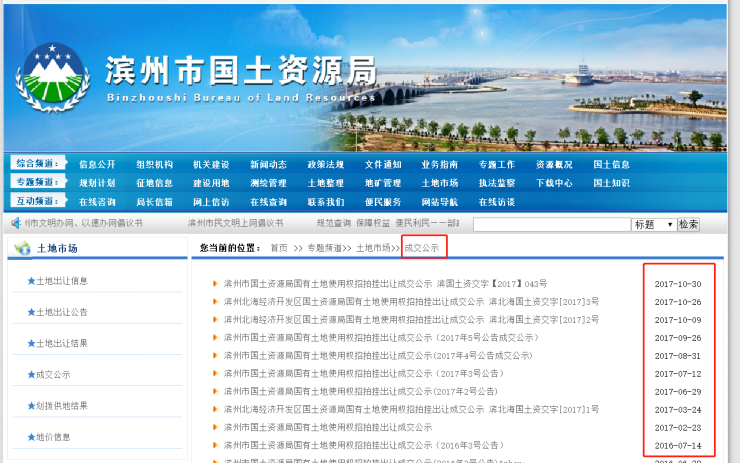Viewport: 740px width, 463px height.
Task: Open 执法监察 navigation item
Action: [497, 183]
